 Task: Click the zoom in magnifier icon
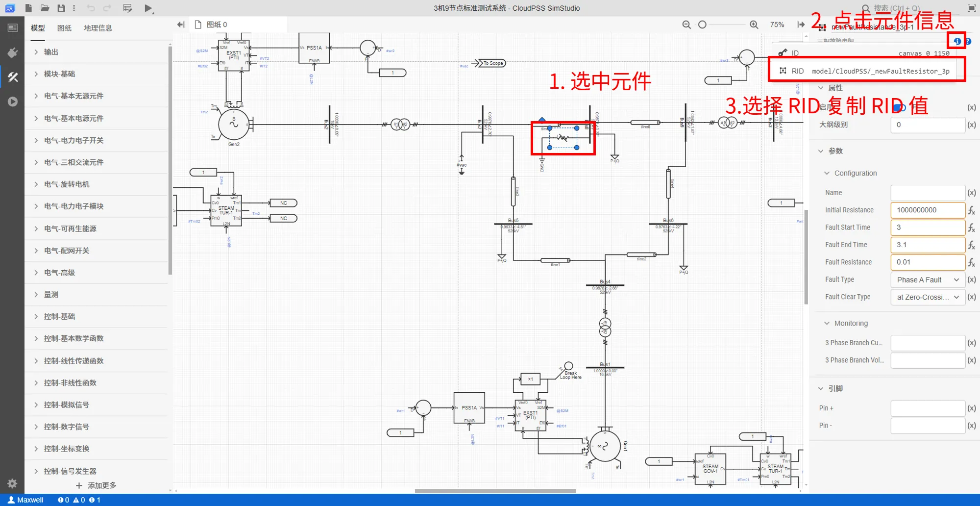tap(754, 25)
